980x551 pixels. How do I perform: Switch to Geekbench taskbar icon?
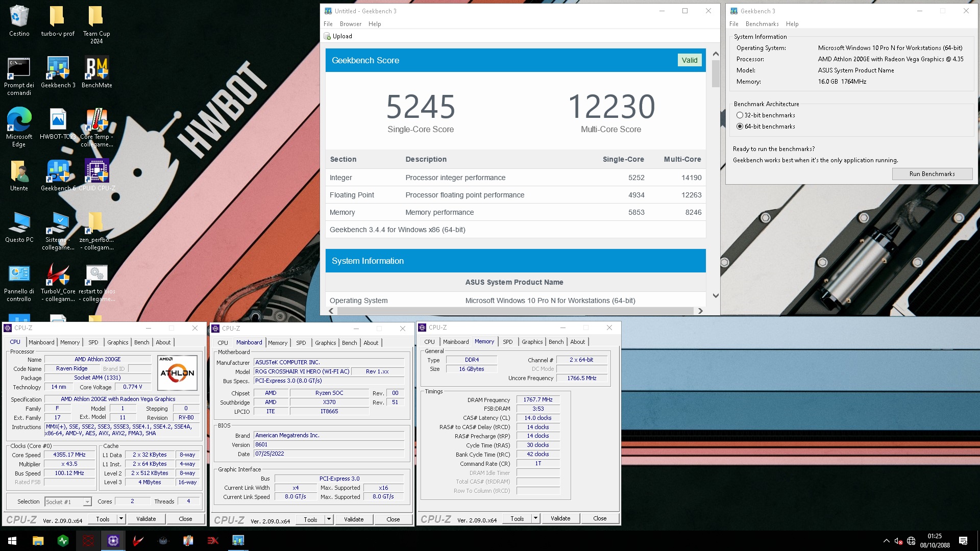pos(238,541)
